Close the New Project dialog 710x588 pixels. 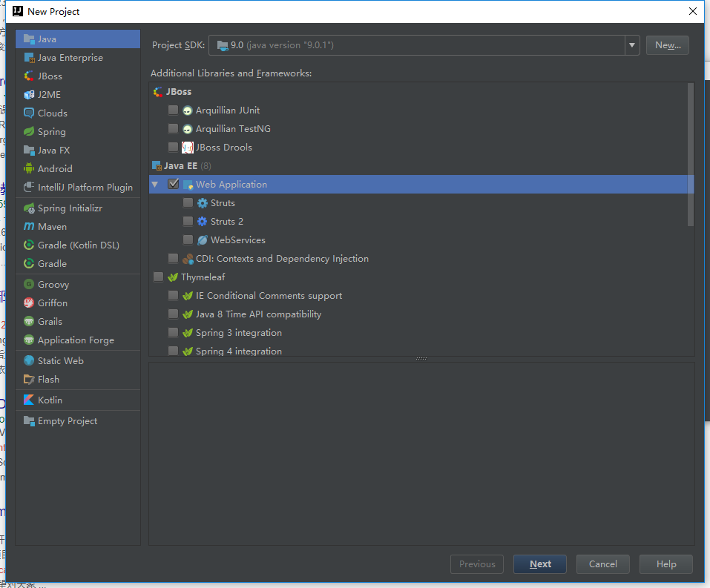(x=693, y=11)
